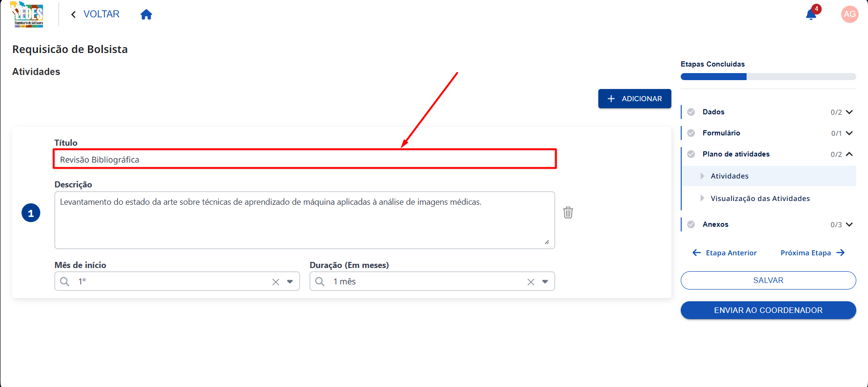Expand the Dados section chevron
The height and width of the screenshot is (387, 868).
click(849, 112)
